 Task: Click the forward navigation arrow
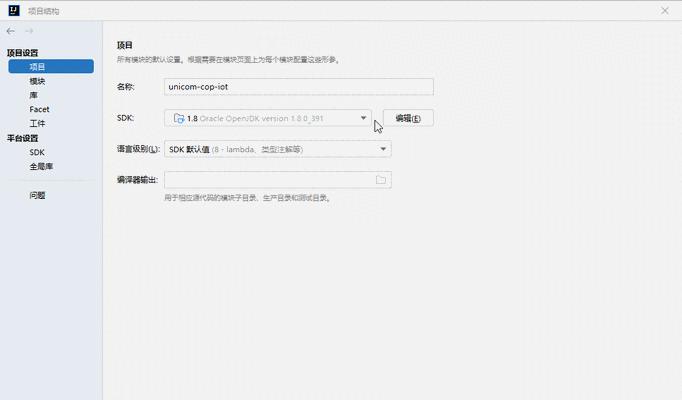coord(29,31)
